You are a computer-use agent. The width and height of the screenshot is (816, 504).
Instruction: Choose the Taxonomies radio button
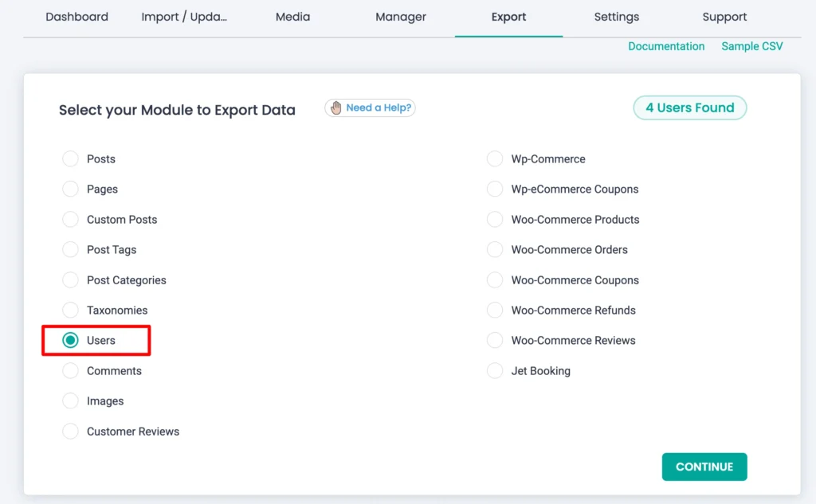(x=71, y=311)
